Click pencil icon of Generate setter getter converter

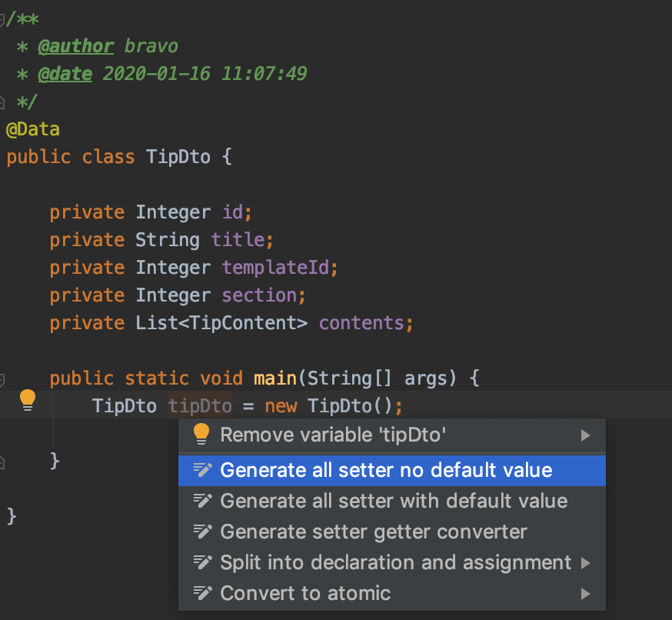pyautogui.click(x=202, y=532)
